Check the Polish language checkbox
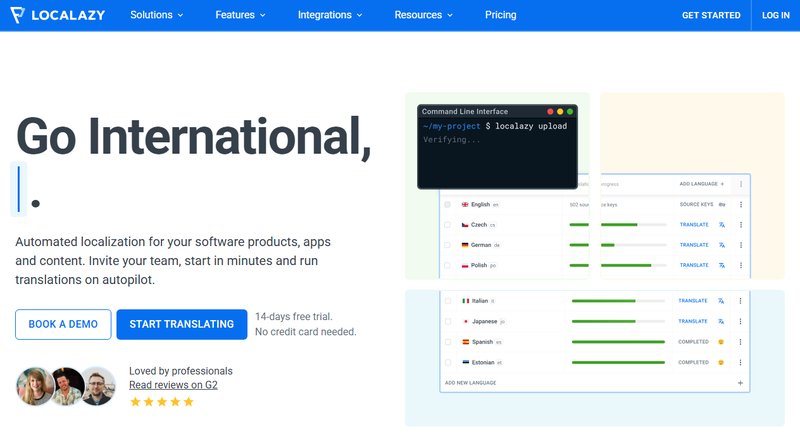The image size is (800, 446). tap(446, 266)
